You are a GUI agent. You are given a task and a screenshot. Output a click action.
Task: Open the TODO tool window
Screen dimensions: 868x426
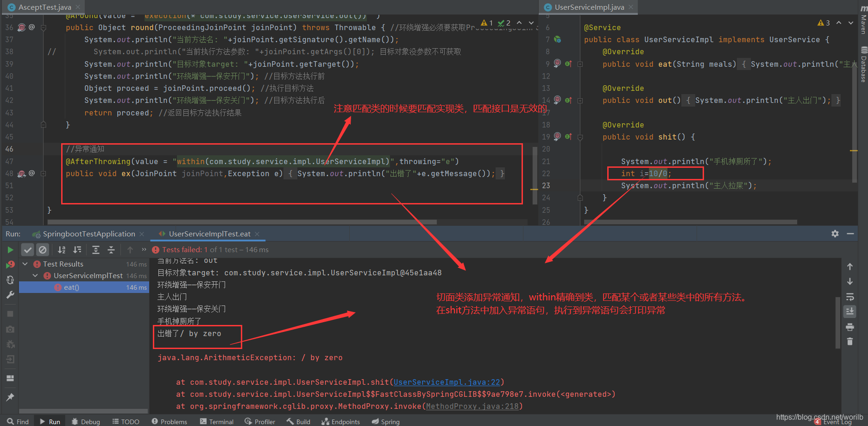tap(126, 421)
